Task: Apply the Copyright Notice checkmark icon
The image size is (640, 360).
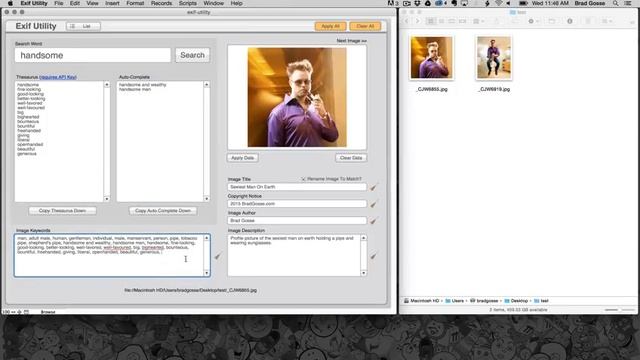Action: tap(373, 204)
